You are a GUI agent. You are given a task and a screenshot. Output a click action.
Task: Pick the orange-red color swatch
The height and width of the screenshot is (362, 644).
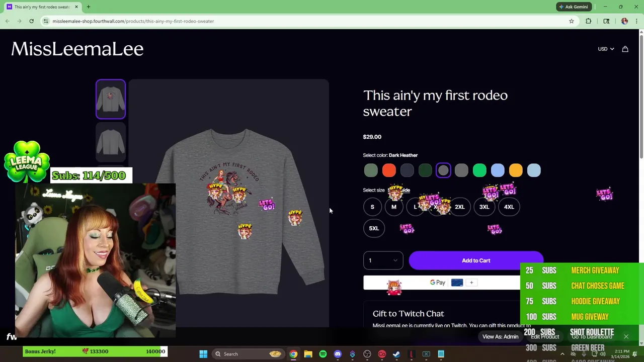[x=389, y=170]
